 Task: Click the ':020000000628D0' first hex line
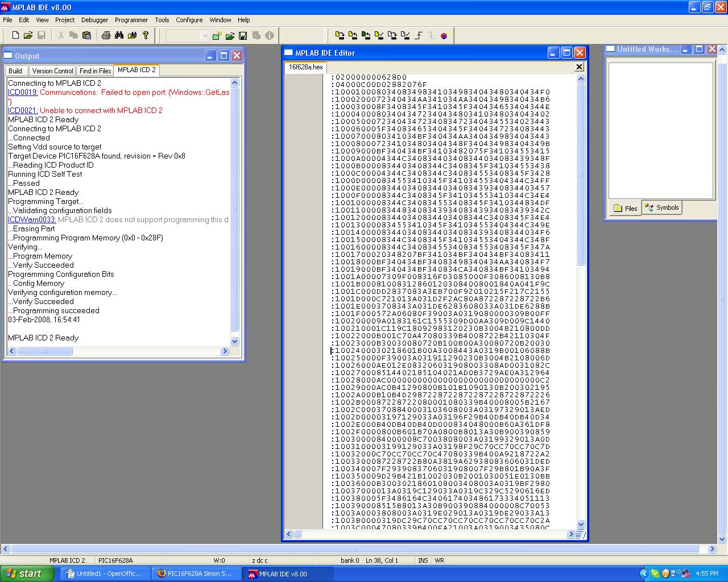pos(370,77)
